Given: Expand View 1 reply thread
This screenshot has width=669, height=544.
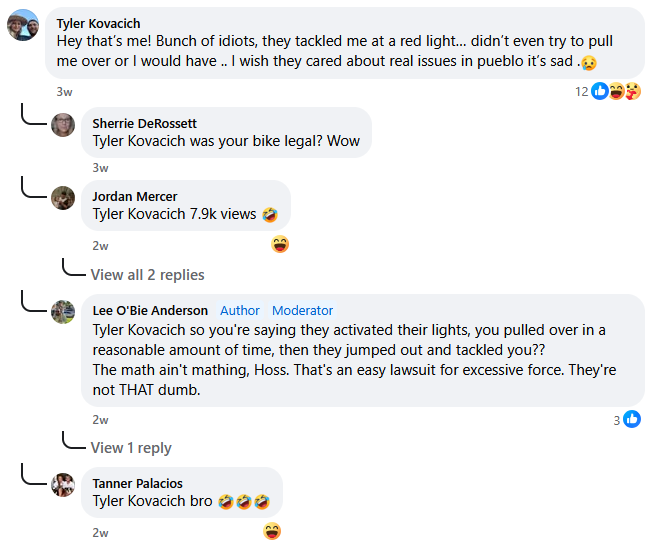Looking at the screenshot, I should coord(131,447).
